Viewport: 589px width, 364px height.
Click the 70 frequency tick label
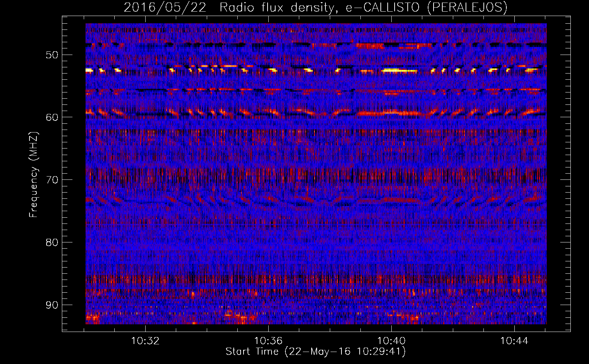coord(52,180)
